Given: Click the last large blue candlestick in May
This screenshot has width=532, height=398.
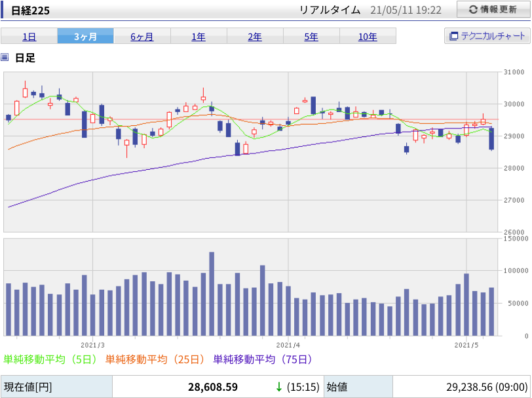Looking at the screenshot, I should [491, 138].
